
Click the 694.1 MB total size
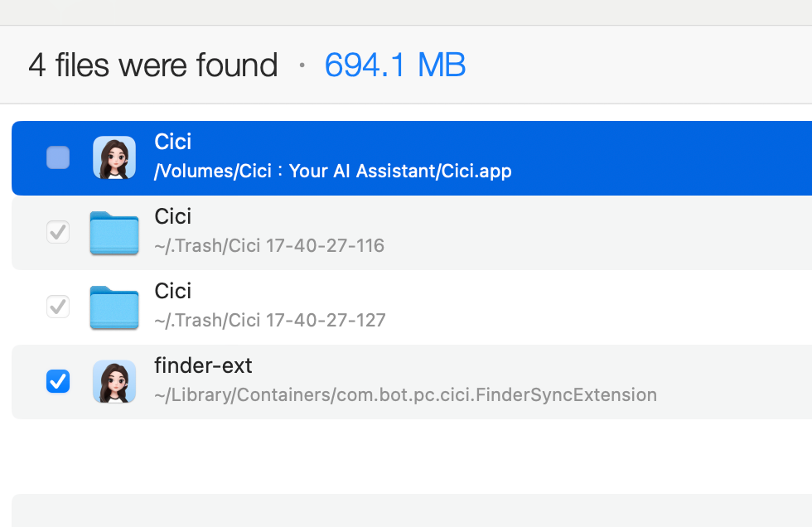pos(395,65)
